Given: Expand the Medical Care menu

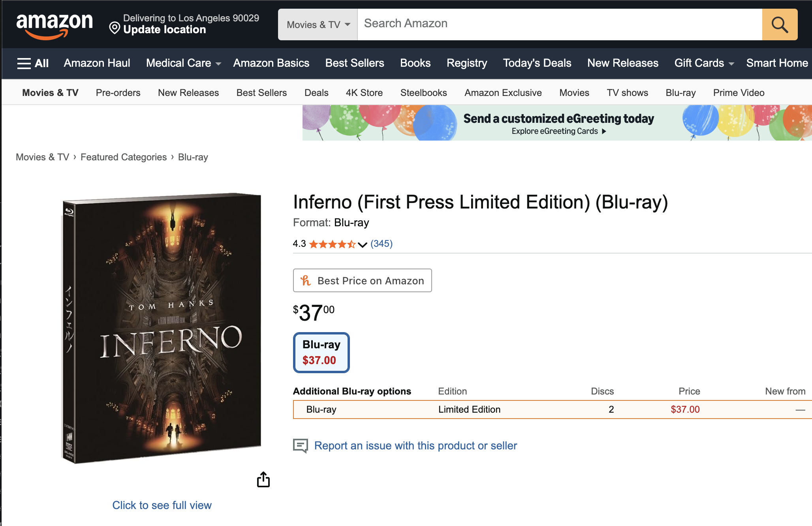Looking at the screenshot, I should tap(183, 63).
